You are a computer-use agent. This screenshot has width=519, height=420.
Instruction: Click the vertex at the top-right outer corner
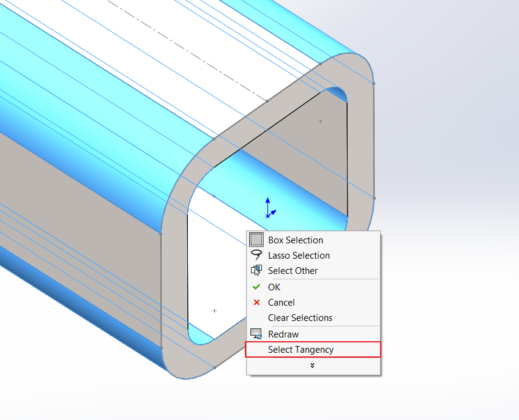click(373, 83)
